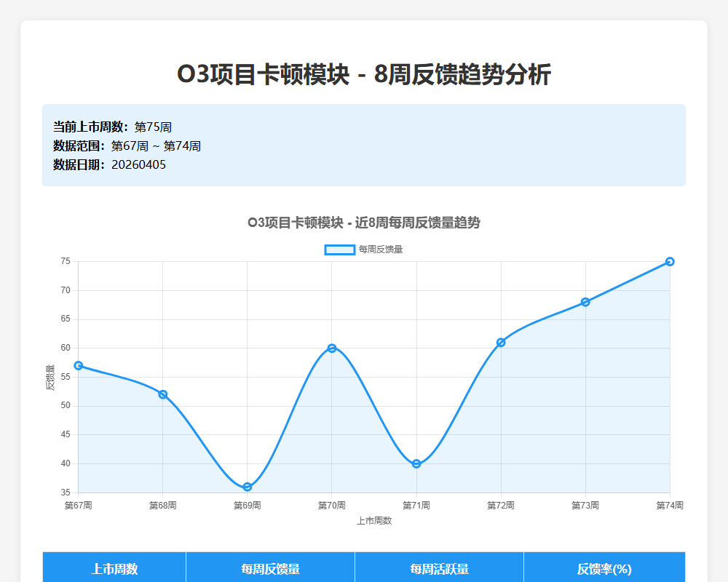
Task: Toggle the 每周反馈量 legend swatch
Action: point(340,250)
